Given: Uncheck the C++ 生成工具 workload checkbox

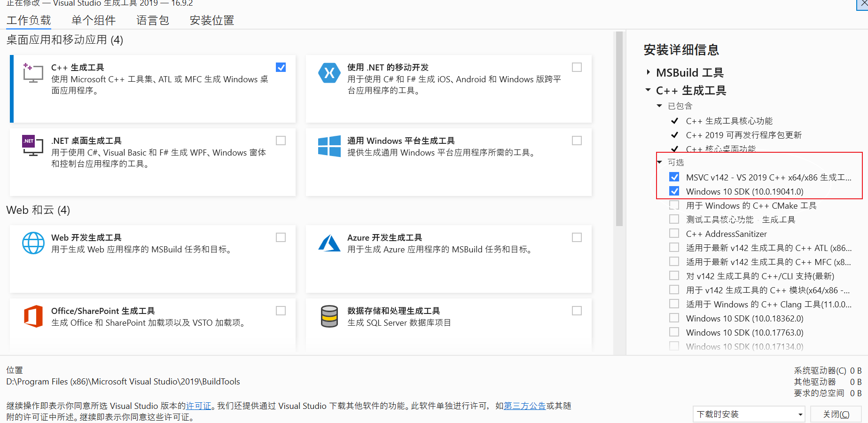Looking at the screenshot, I should click(281, 67).
